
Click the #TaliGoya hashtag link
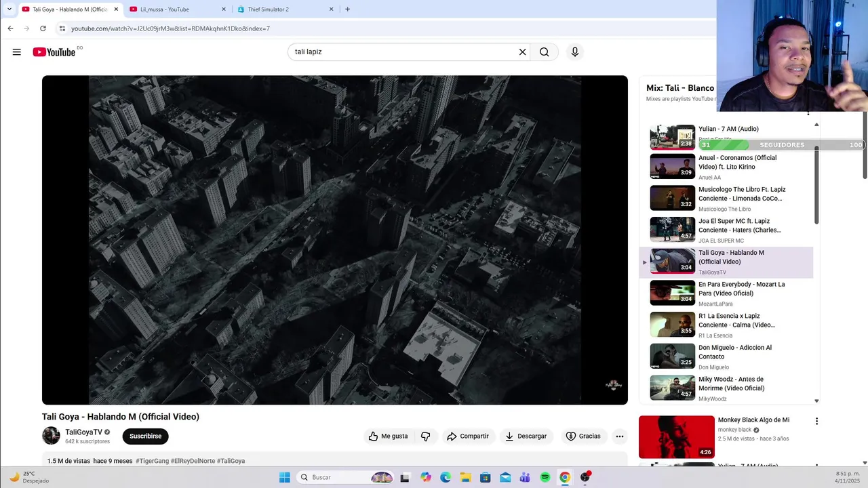pos(231,461)
